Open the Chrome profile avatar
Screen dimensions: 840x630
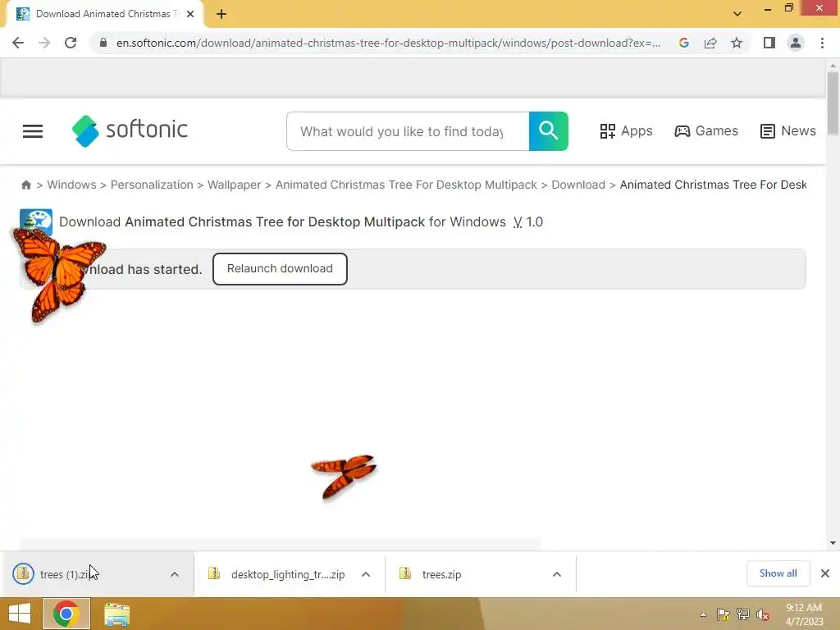click(796, 43)
